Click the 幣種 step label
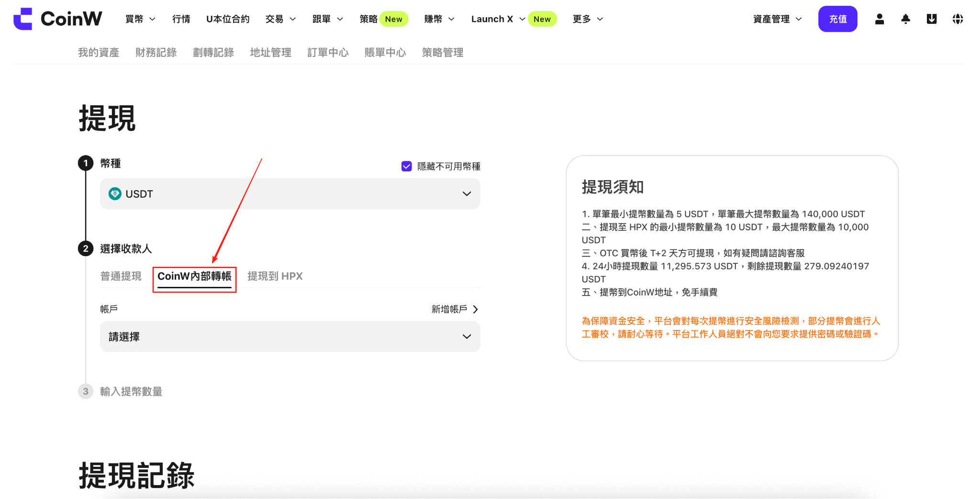The height and width of the screenshot is (499, 980). coord(111,163)
